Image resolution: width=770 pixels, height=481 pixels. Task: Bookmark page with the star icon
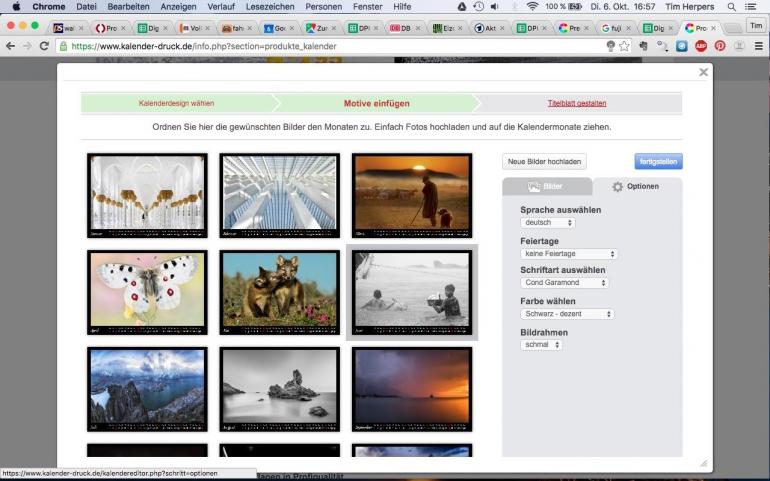(624, 46)
